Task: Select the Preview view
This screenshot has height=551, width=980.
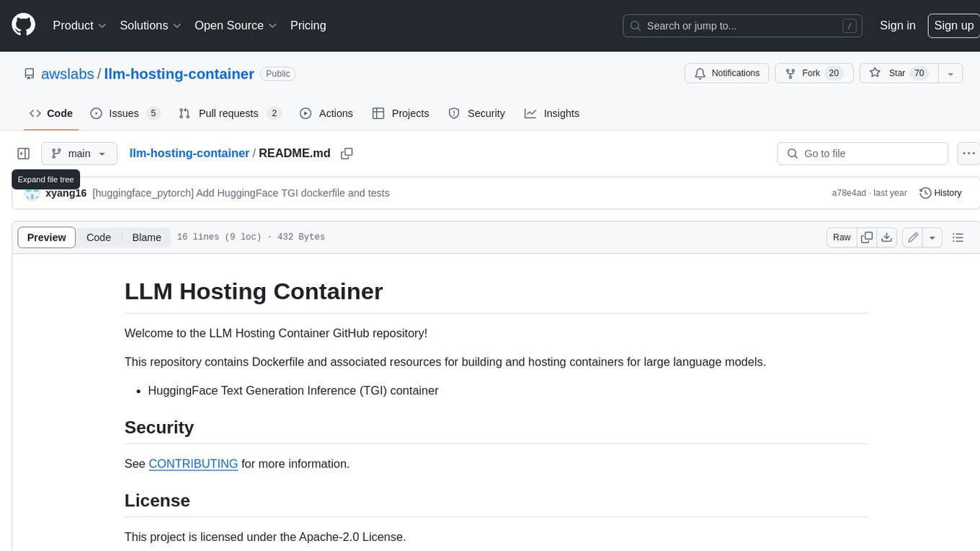Action: point(47,237)
